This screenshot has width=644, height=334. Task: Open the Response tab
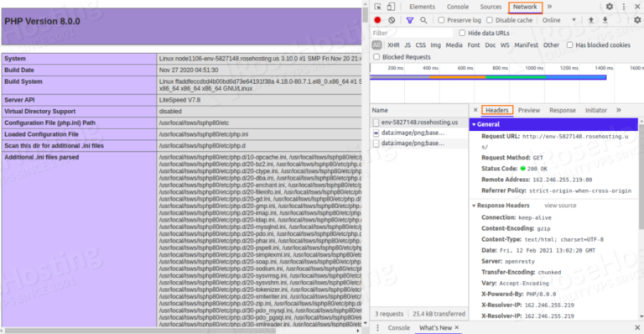[x=563, y=110]
